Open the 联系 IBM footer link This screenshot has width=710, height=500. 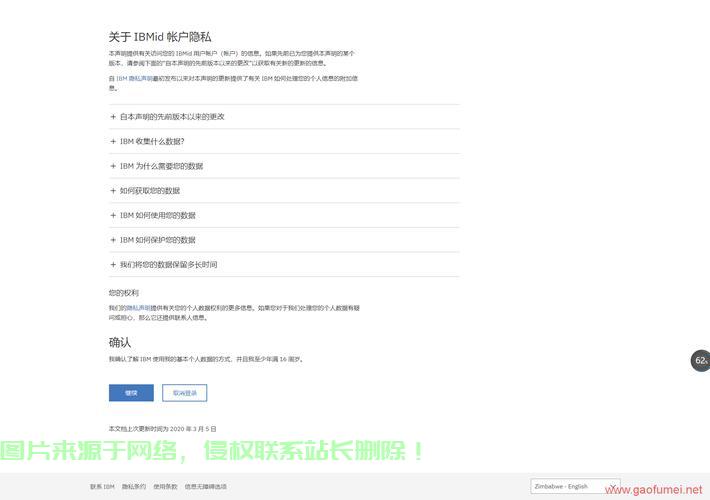[102, 486]
